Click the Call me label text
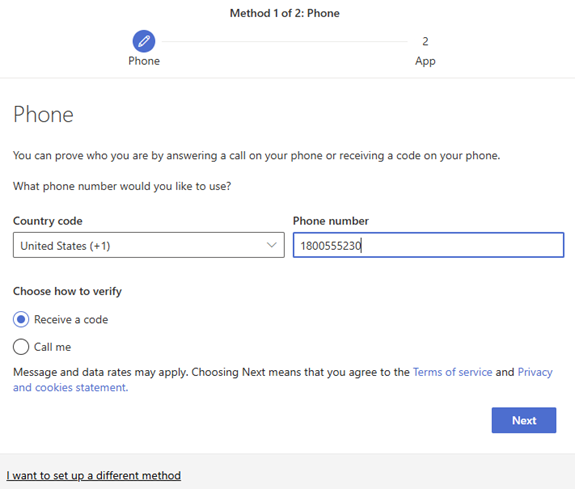This screenshot has width=575, height=489. coord(52,347)
